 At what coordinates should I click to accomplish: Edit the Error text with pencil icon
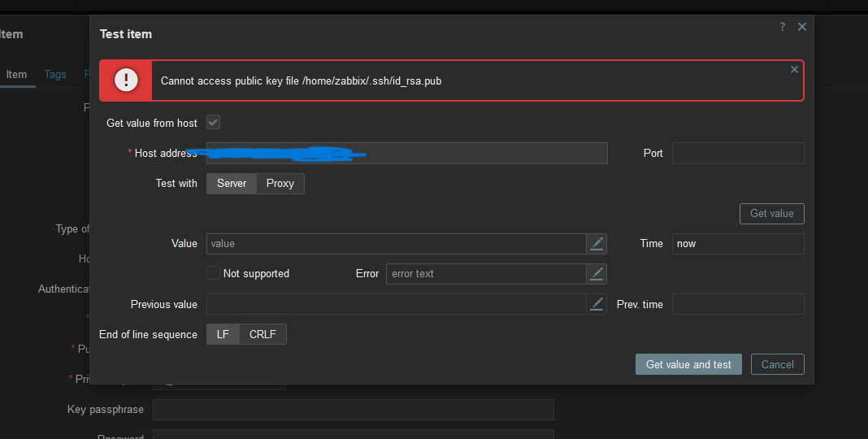pos(597,273)
